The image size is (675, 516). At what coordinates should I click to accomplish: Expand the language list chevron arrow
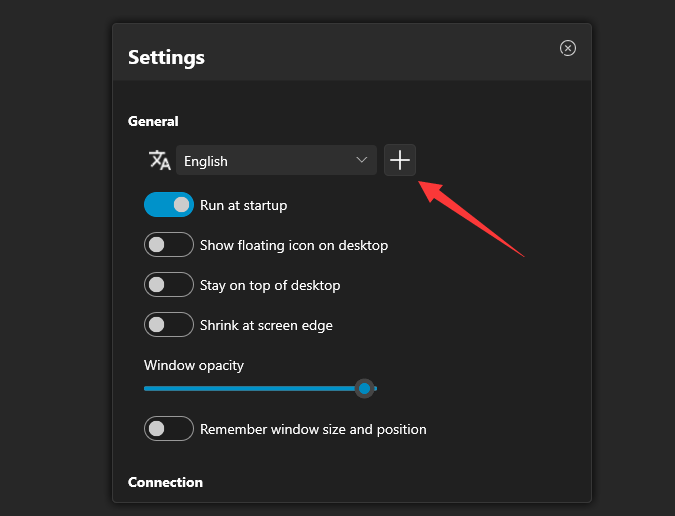pyautogui.click(x=362, y=160)
